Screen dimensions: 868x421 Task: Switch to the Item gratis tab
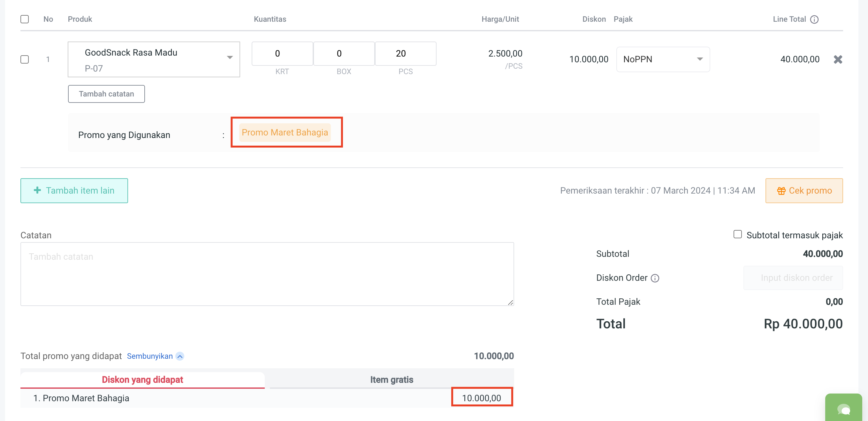tap(392, 379)
